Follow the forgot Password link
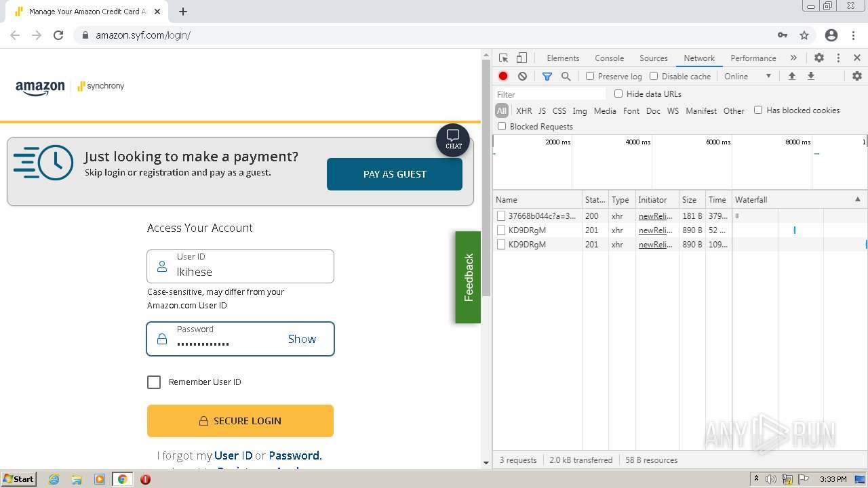The width and height of the screenshot is (868, 488). pyautogui.click(x=295, y=455)
